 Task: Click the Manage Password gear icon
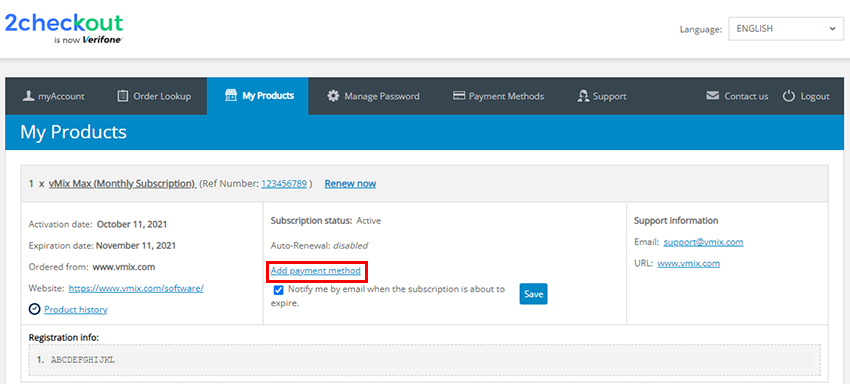click(x=333, y=96)
